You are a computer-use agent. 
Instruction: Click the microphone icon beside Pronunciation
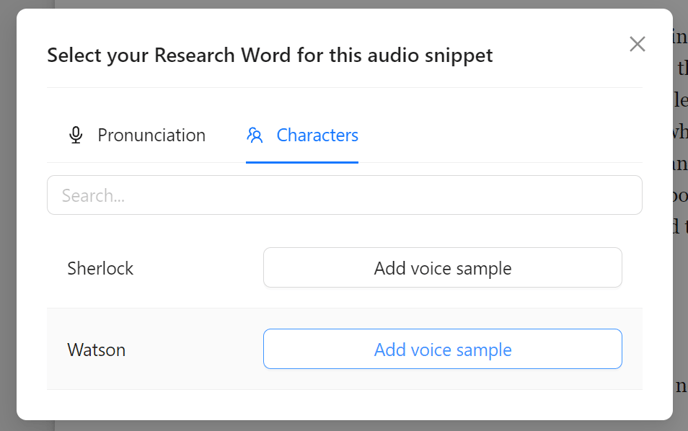76,135
